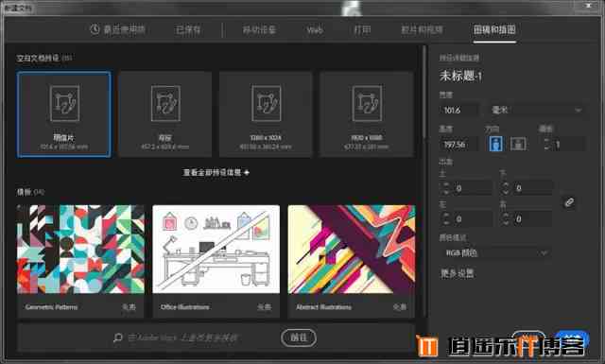Open the 最近使用项 recent tab
This screenshot has height=364, width=605.
tap(117, 29)
